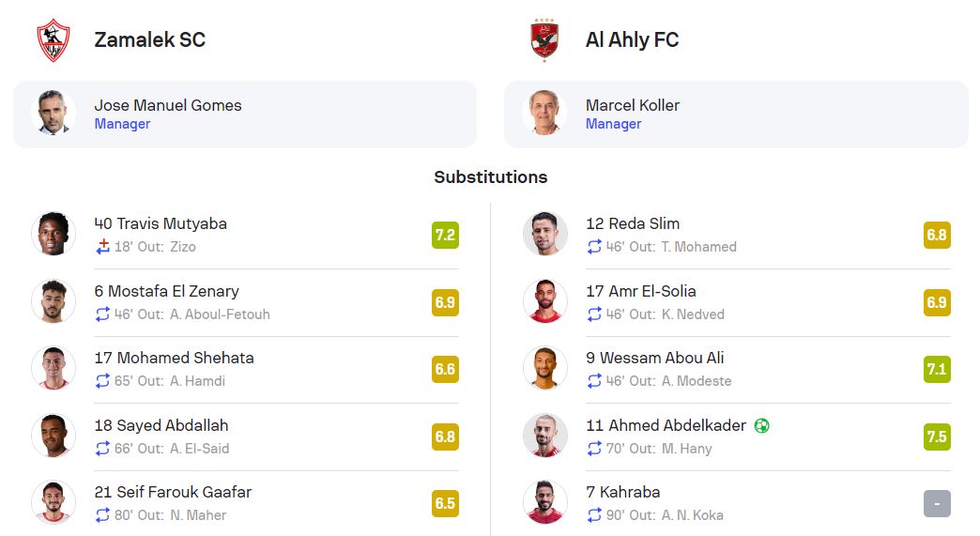
Task: Select Travis Mutyaba's 7.2 rating badge
Action: coord(445,235)
